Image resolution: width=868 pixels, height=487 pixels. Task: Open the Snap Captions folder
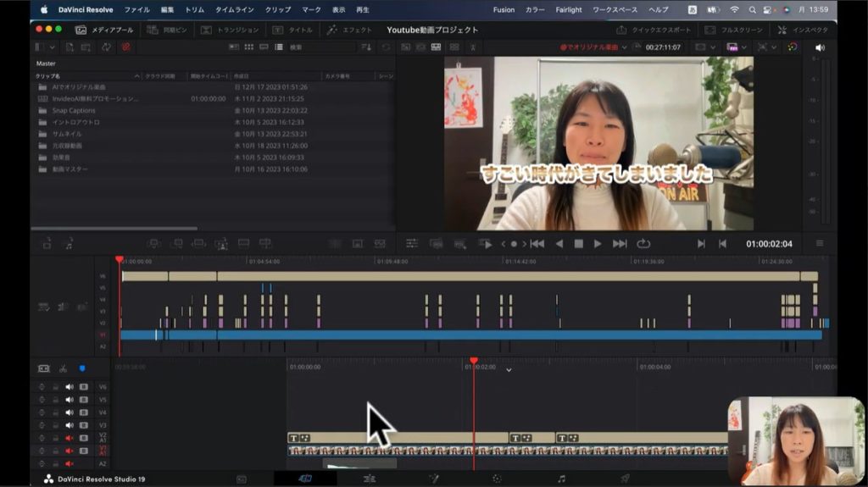74,110
